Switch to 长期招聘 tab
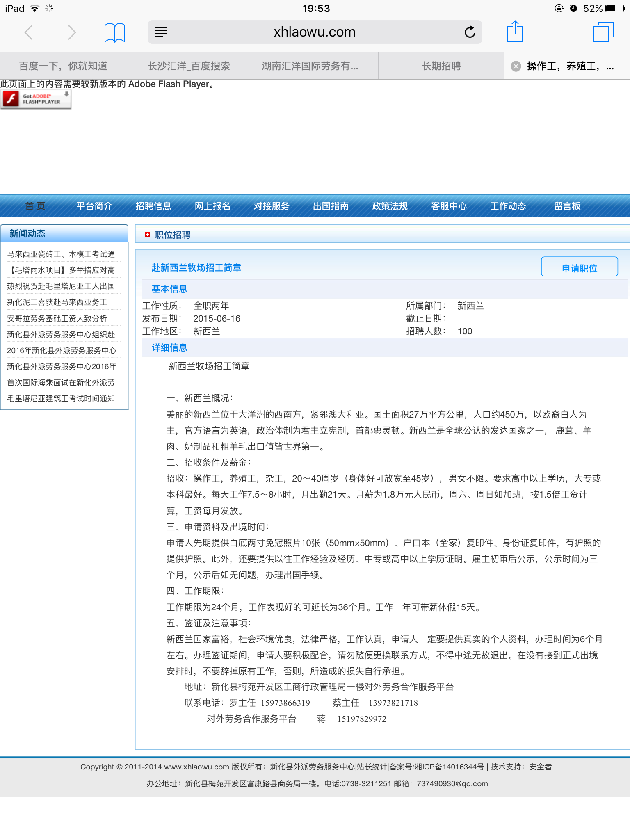 [x=441, y=66]
